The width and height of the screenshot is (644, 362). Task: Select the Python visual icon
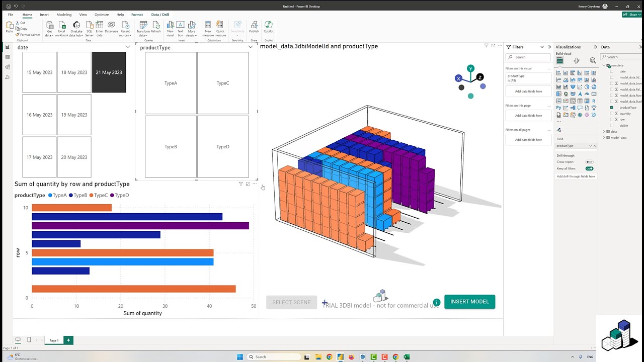coord(558,108)
